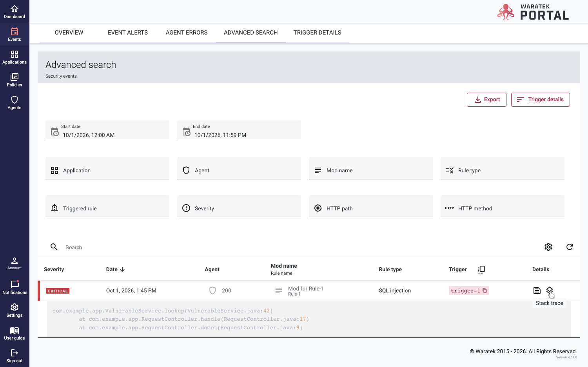Open the Account page in sidebar
588x367 pixels.
click(15, 263)
